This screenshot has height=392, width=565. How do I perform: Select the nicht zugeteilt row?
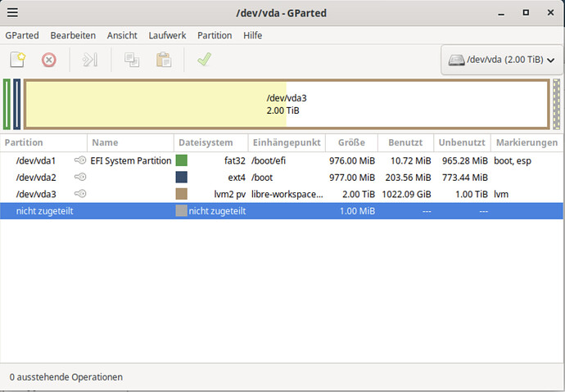point(246,211)
